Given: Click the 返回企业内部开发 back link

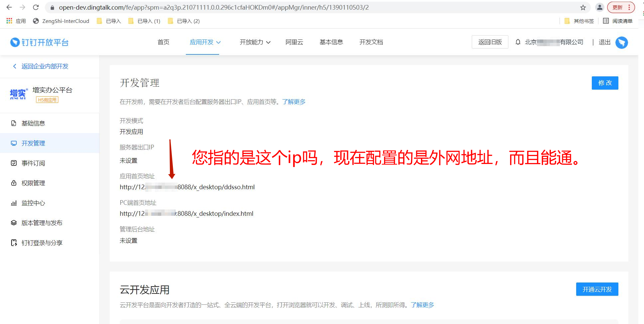Looking at the screenshot, I should tap(40, 66).
